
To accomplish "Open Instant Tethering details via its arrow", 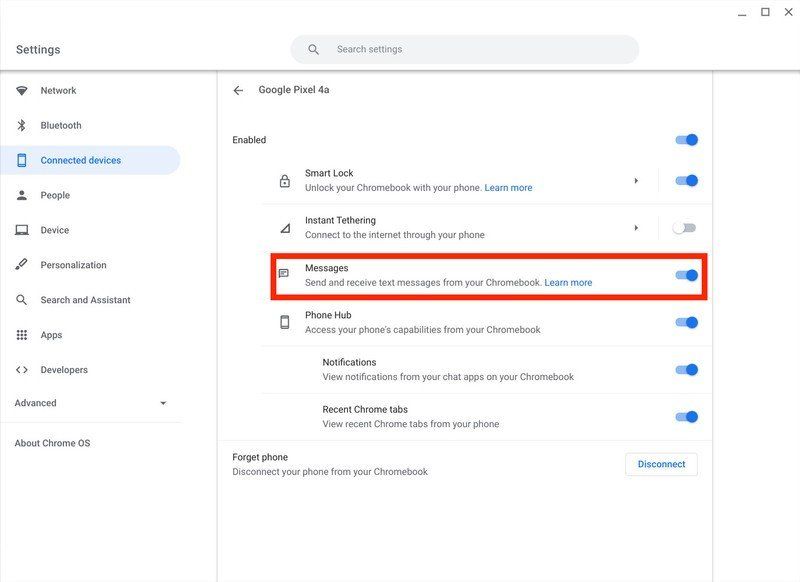I will [637, 227].
